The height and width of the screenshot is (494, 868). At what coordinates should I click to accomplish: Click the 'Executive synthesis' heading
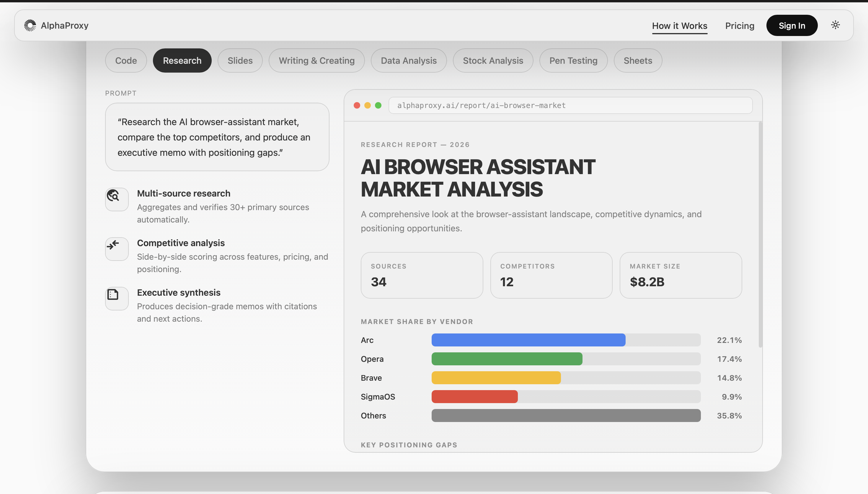pyautogui.click(x=179, y=292)
